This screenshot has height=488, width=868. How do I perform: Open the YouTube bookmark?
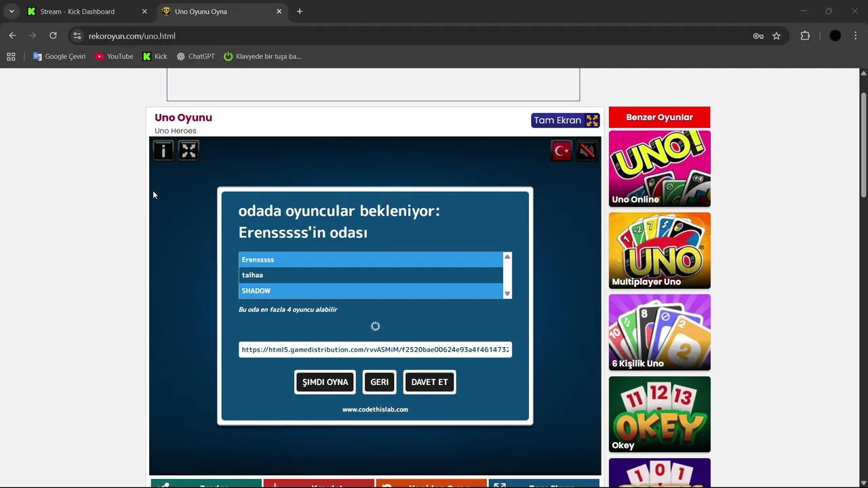pos(114,56)
